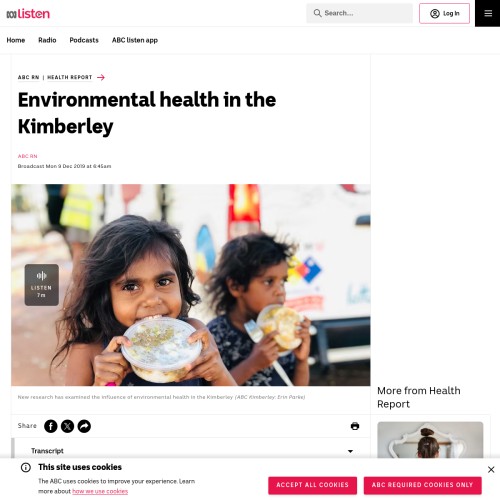Dismiss the cookie banner with X
Image resolution: width=500 pixels, height=500 pixels.
(x=491, y=469)
